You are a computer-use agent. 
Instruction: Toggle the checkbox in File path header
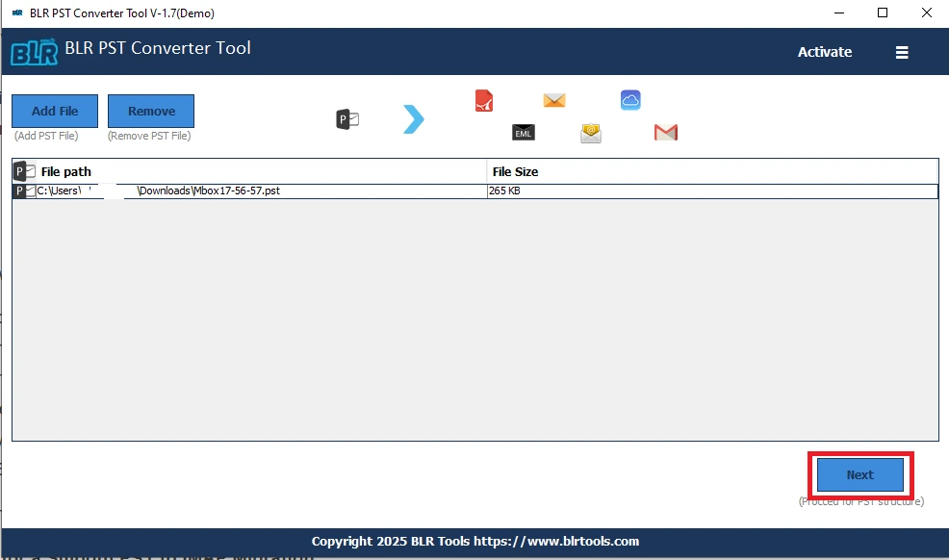pos(30,171)
